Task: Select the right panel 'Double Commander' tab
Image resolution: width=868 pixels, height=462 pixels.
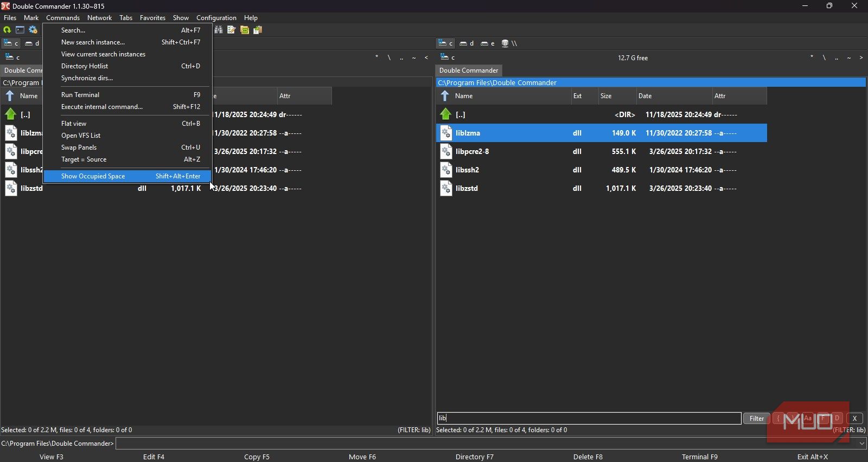Action: point(469,70)
